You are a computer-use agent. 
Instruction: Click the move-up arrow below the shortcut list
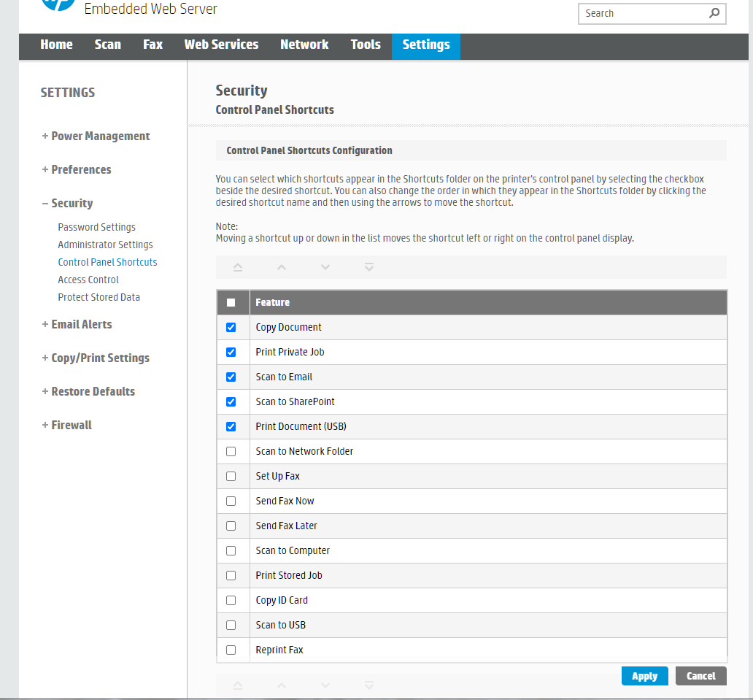(281, 685)
